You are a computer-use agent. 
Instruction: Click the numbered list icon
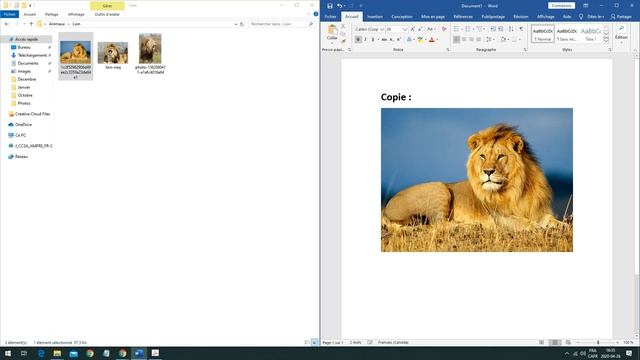tap(468, 29)
